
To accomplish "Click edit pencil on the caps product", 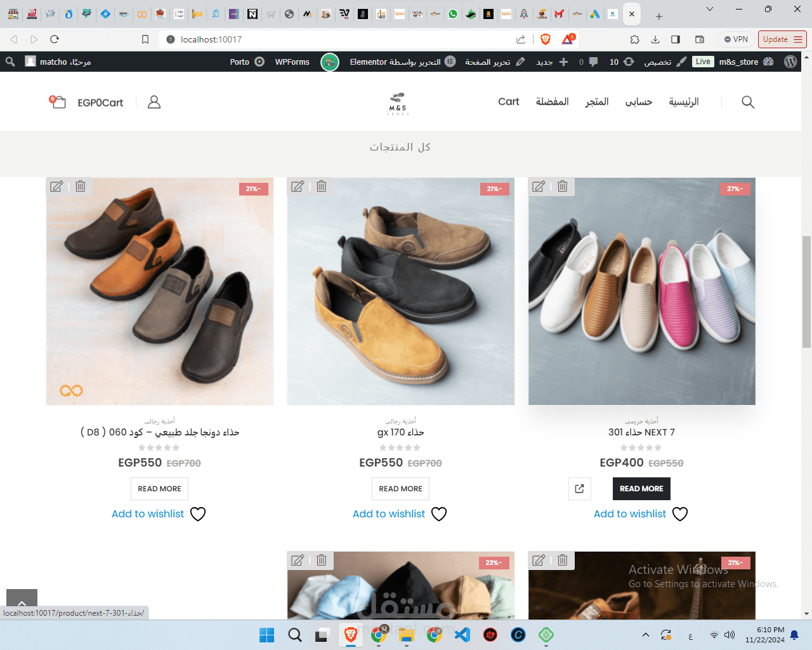I will tap(298, 560).
